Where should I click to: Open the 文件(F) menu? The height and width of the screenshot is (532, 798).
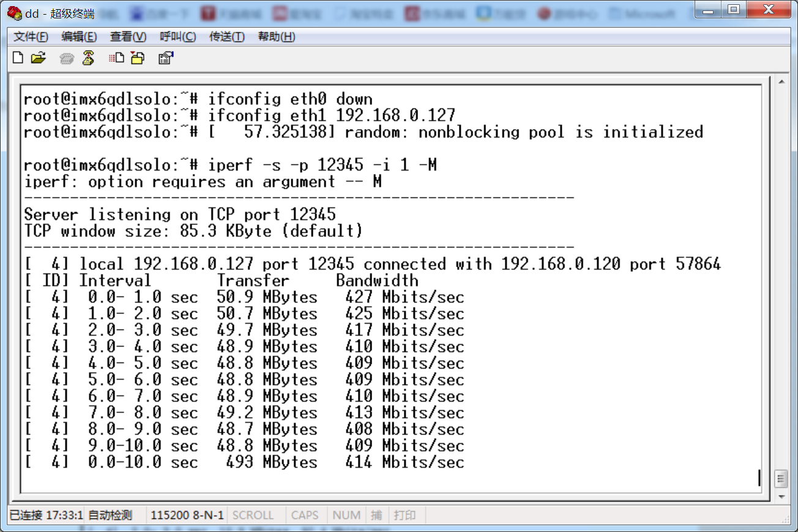[31, 37]
